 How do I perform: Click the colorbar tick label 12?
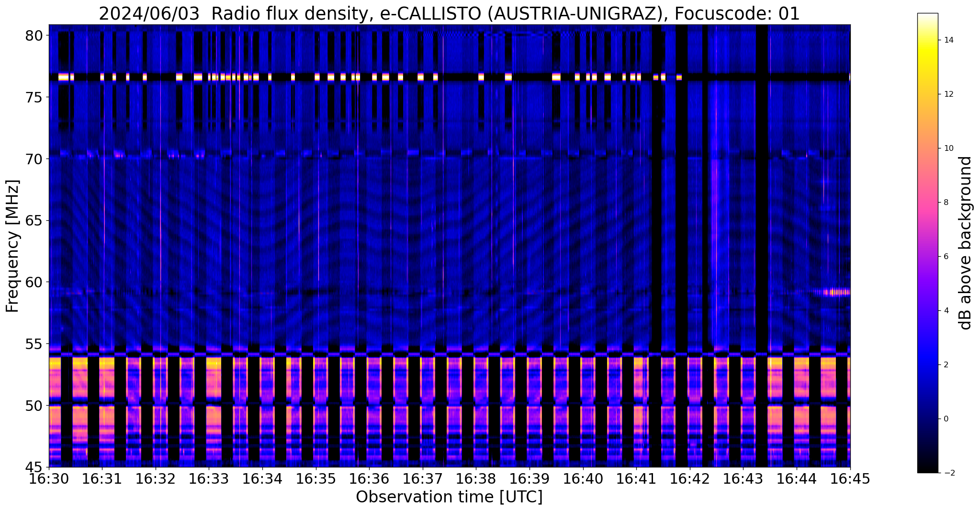(948, 94)
